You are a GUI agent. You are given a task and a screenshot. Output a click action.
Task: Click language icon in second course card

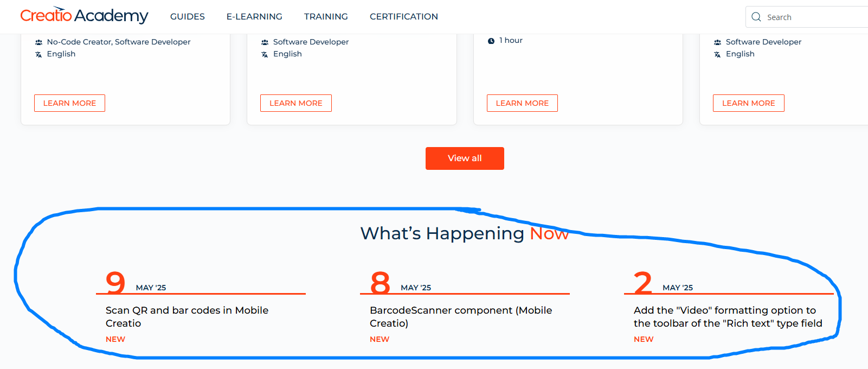[265, 54]
